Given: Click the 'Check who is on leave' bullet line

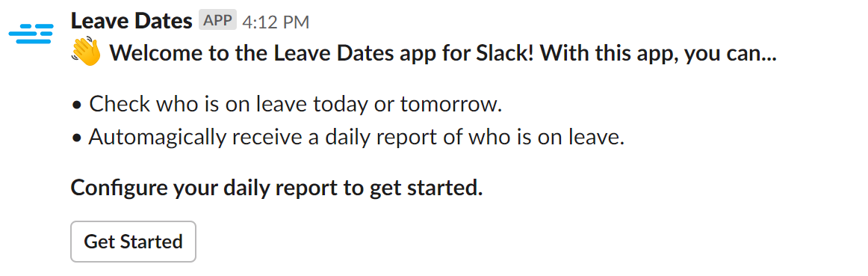Looking at the screenshot, I should pos(287,104).
